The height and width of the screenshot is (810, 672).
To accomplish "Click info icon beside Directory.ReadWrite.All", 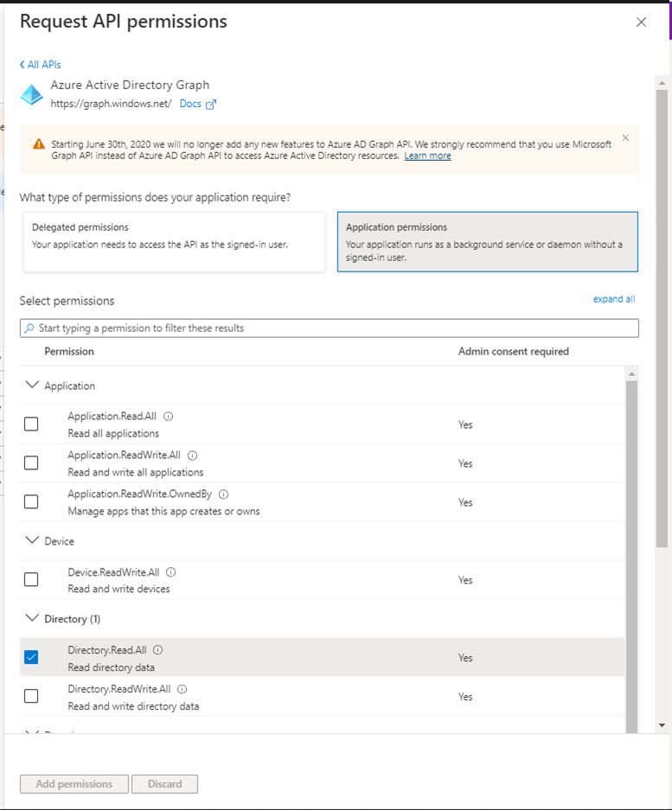I will (182, 689).
